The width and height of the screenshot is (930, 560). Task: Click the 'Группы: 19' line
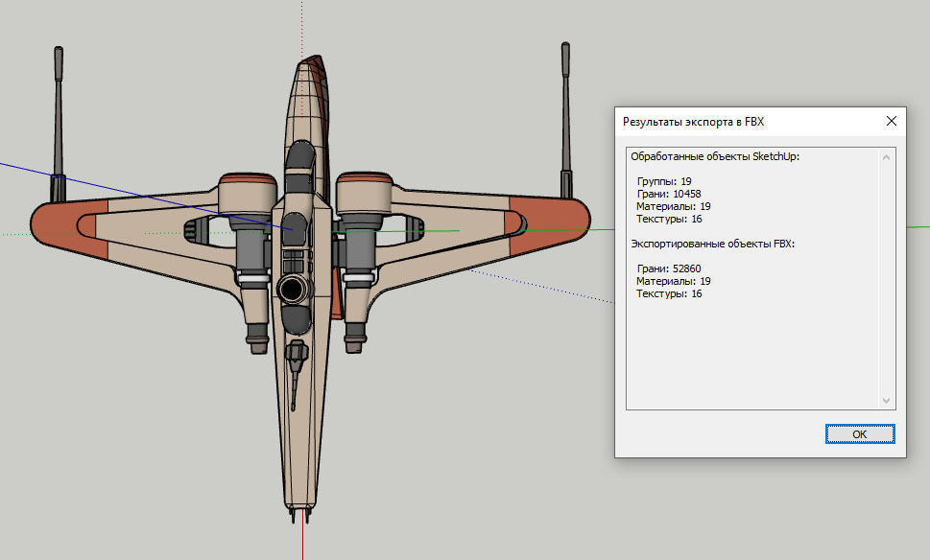click(664, 181)
